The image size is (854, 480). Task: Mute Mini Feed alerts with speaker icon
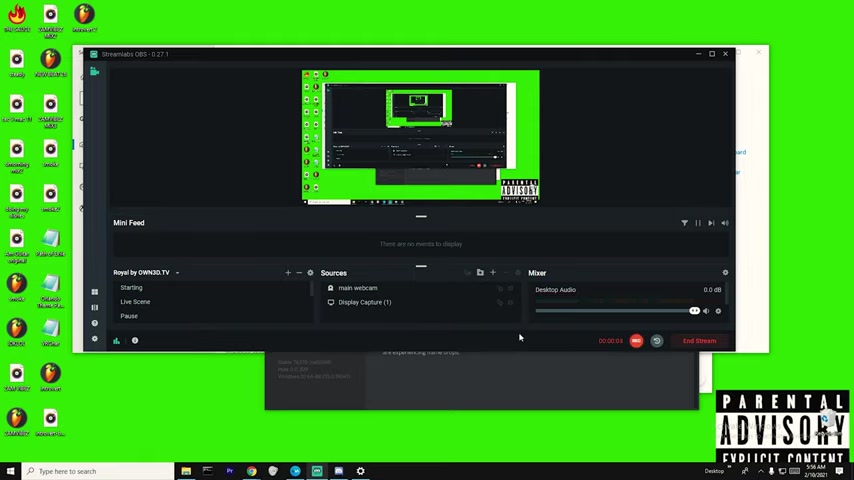click(725, 223)
